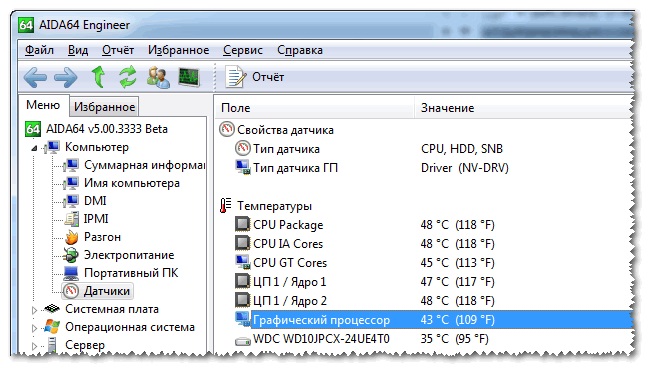Click the power plug icon beside Электропитание
652x373 pixels.
[71, 255]
